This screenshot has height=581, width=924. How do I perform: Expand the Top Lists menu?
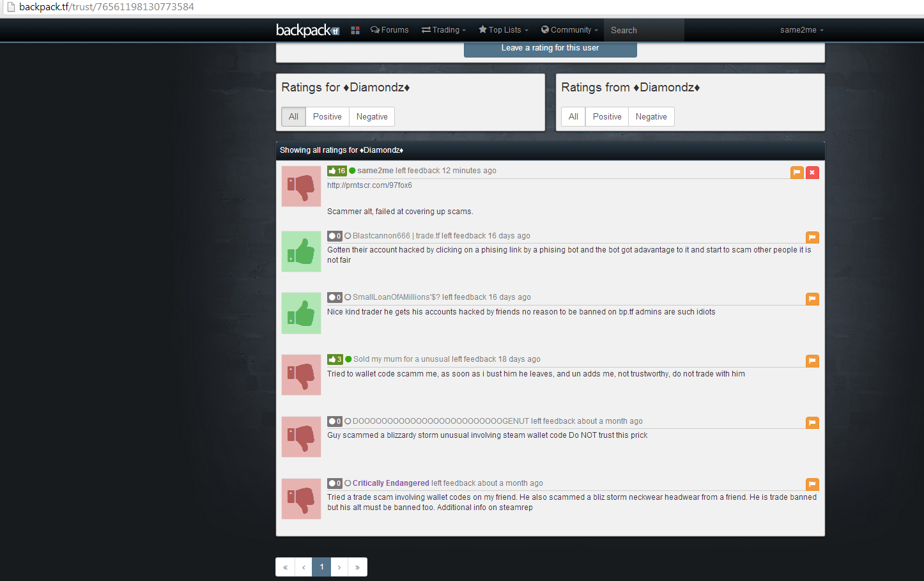tap(504, 30)
